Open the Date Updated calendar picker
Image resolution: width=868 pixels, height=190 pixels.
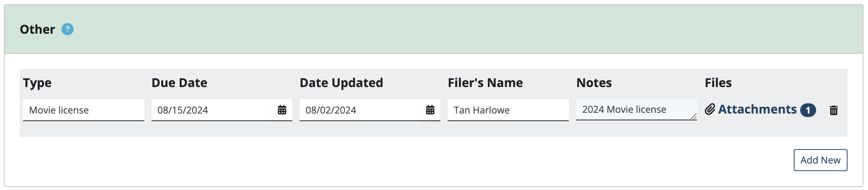tap(430, 110)
